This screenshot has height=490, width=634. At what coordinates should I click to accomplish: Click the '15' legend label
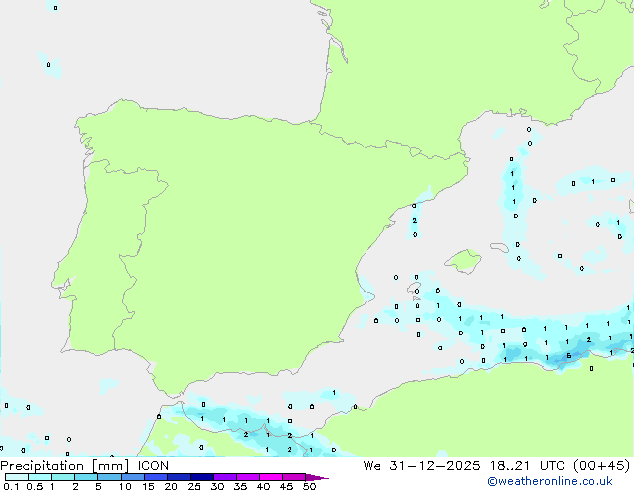click(148, 486)
